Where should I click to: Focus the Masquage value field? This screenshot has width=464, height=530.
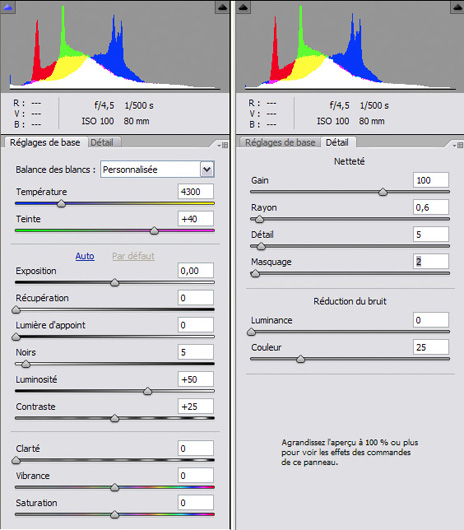coord(431,261)
